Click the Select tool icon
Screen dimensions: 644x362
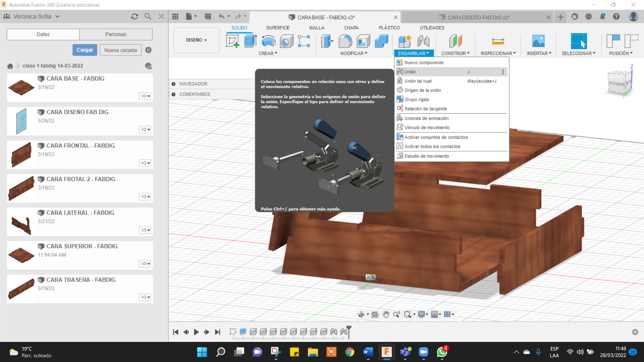579,41
